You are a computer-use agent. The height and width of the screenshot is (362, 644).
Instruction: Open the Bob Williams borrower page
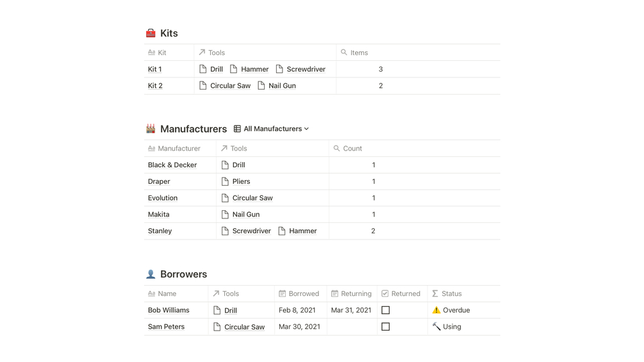tap(169, 310)
